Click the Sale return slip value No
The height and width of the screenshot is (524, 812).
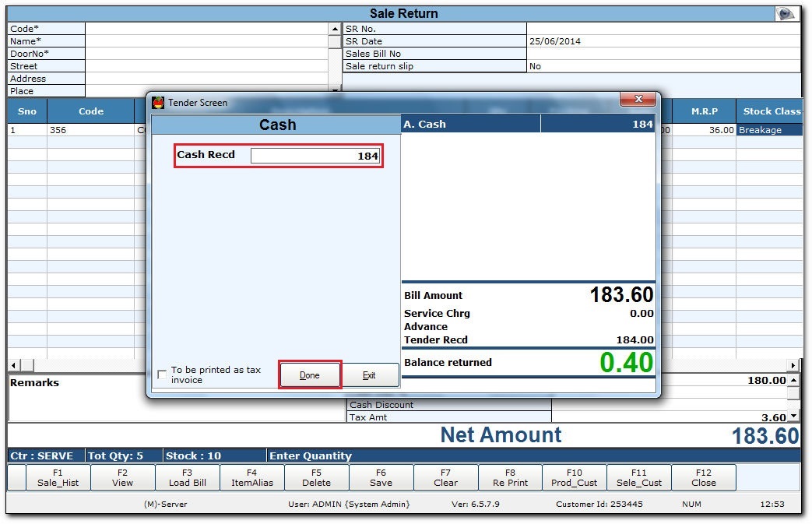tap(535, 66)
